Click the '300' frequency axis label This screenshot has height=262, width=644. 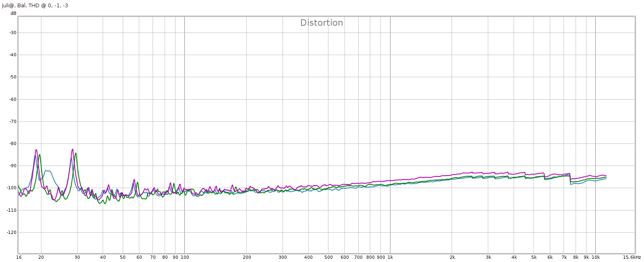click(x=283, y=258)
